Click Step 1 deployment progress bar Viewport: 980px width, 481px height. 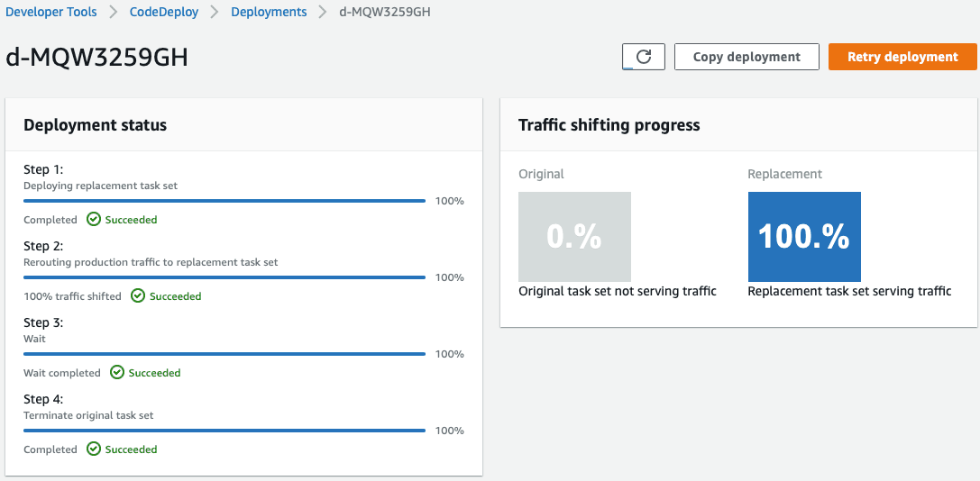pos(224,201)
